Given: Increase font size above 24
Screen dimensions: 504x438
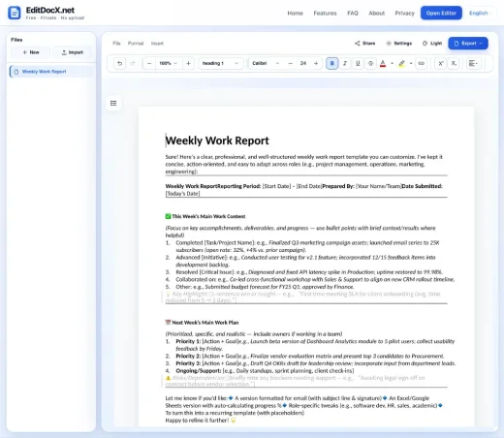Looking at the screenshot, I should (x=316, y=63).
